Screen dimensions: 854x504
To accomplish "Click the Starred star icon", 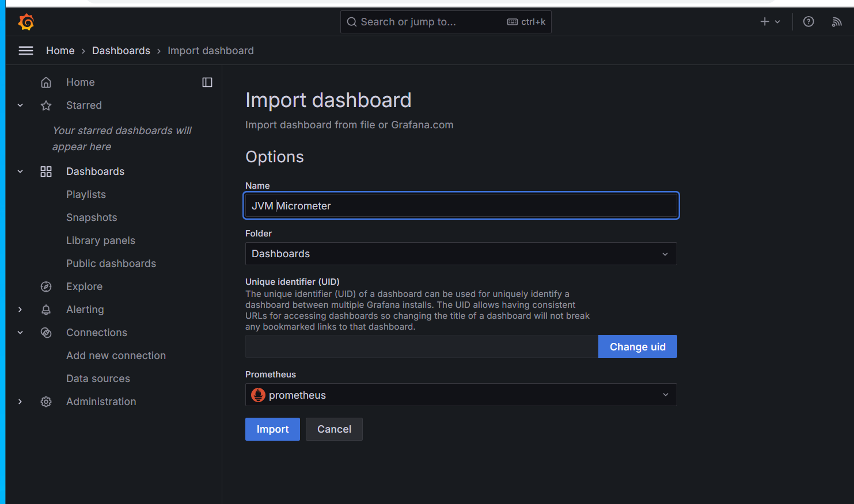I will point(46,105).
